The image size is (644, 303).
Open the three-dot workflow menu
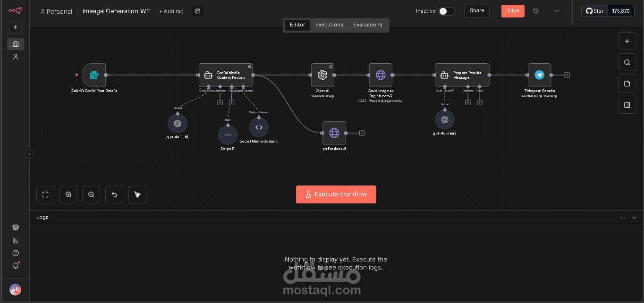point(557,11)
